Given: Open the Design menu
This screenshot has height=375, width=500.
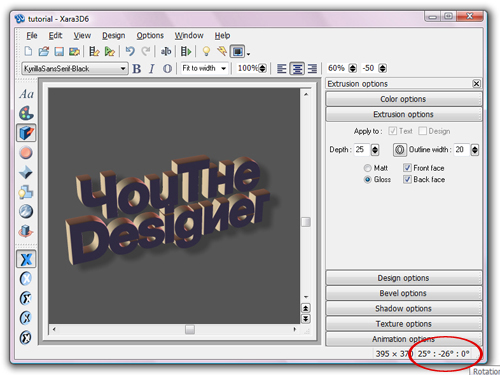Looking at the screenshot, I should (x=114, y=35).
